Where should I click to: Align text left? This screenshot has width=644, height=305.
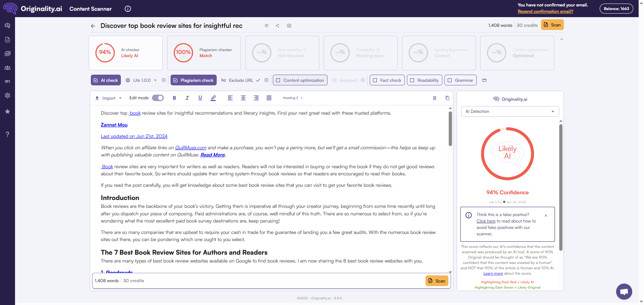(x=230, y=98)
